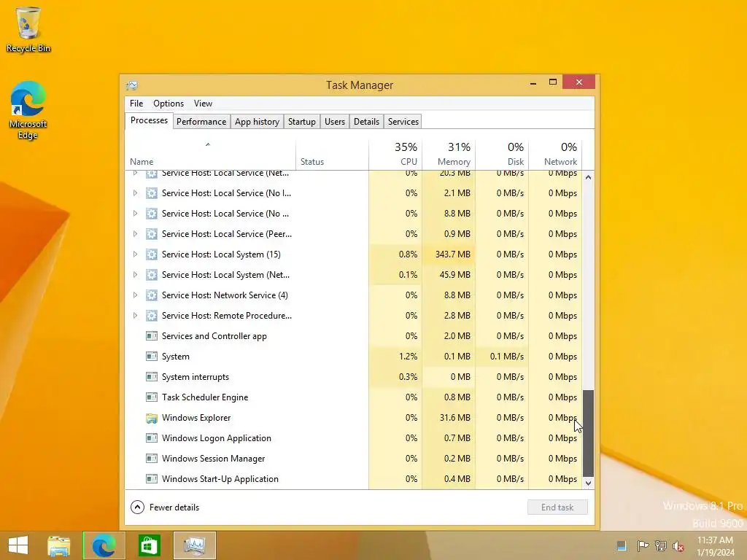Sort processes by the CPU column
Image resolution: width=747 pixels, height=560 pixels.
coord(395,155)
